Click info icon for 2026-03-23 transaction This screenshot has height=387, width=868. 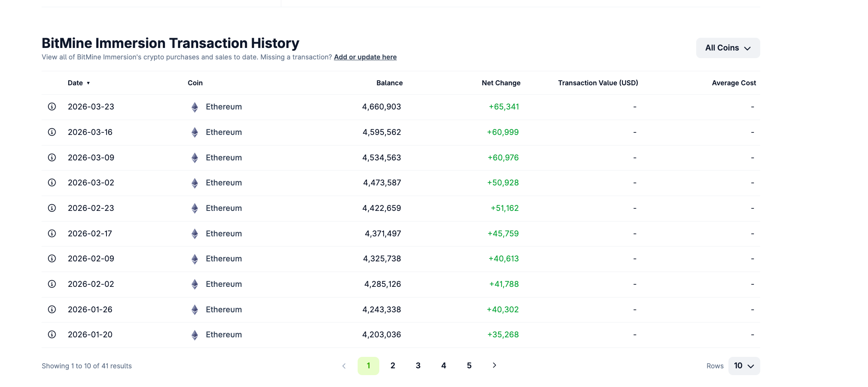(x=52, y=107)
